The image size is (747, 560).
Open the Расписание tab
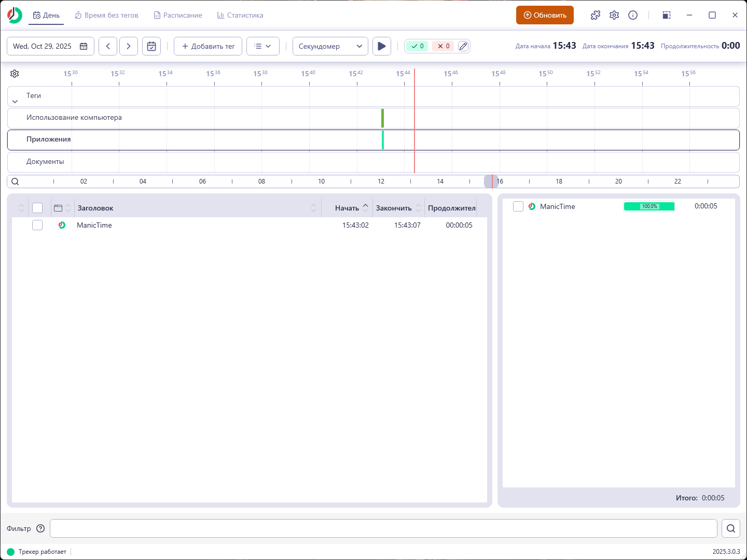coord(178,15)
